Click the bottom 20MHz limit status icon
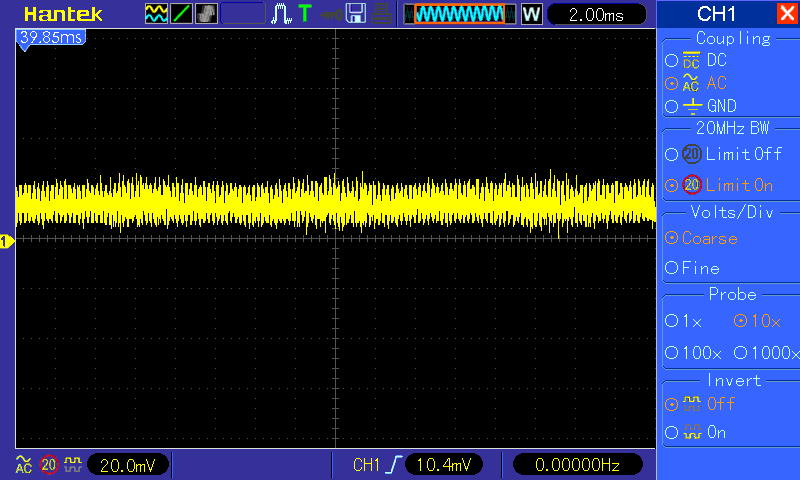Viewport: 800px width, 480px height. point(49,465)
